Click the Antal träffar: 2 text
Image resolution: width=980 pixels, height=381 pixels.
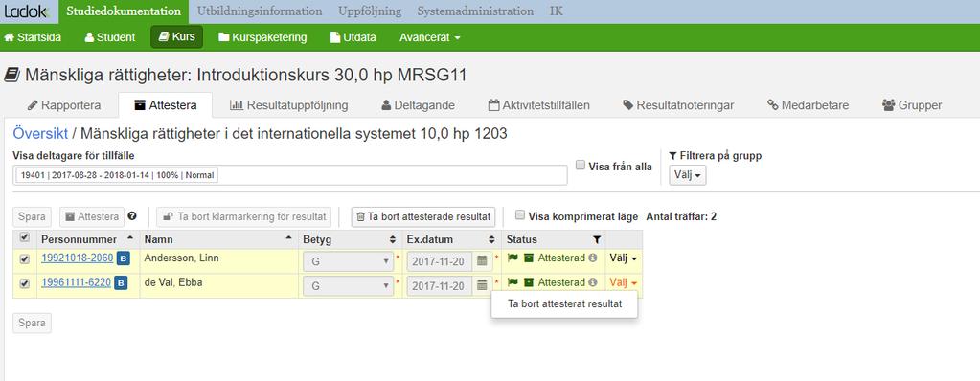point(680,216)
